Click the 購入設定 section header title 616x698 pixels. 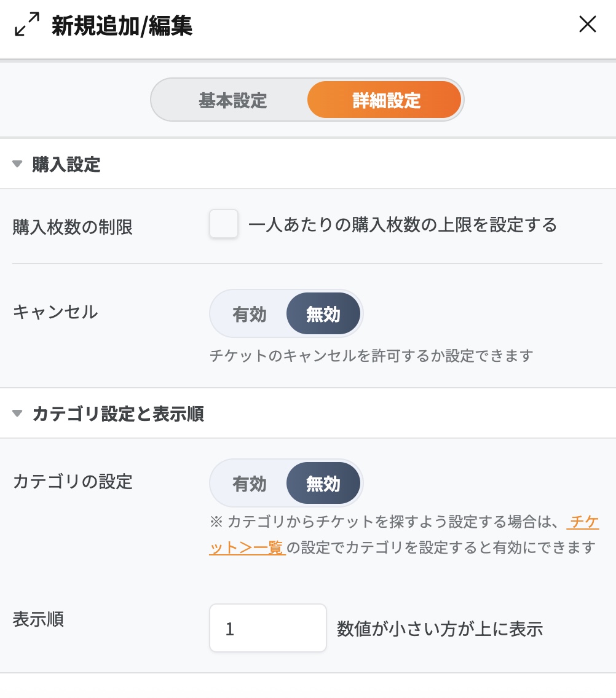pyautogui.click(x=66, y=165)
